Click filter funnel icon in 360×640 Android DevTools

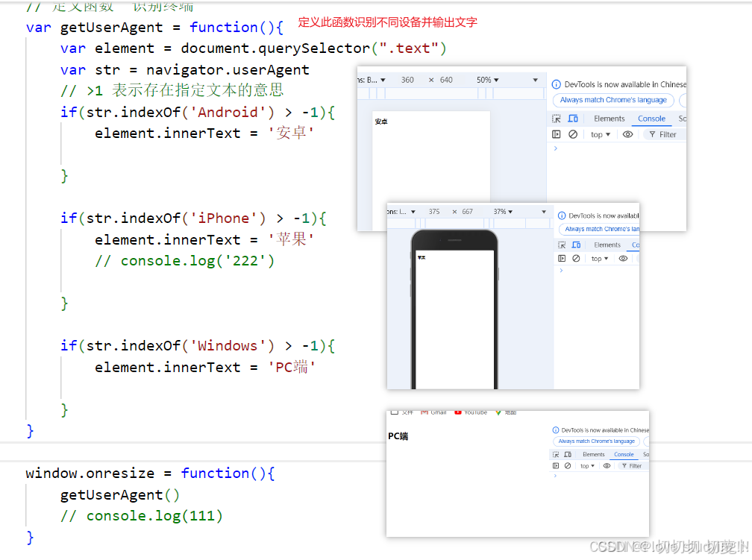[x=652, y=134]
